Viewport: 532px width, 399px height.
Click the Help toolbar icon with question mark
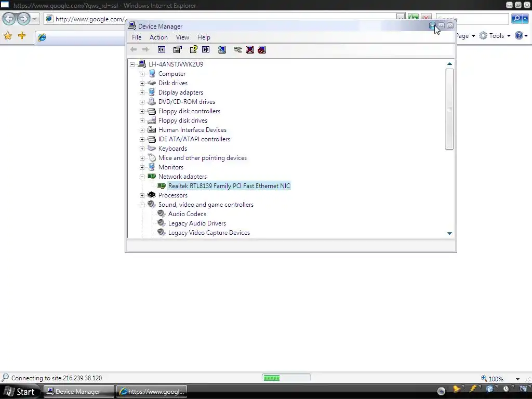click(x=193, y=49)
